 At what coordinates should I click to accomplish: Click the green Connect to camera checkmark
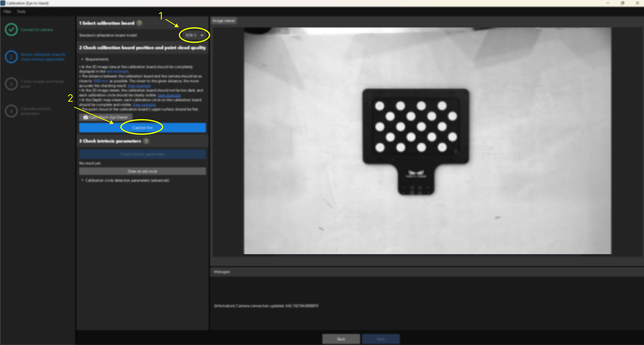(11, 30)
